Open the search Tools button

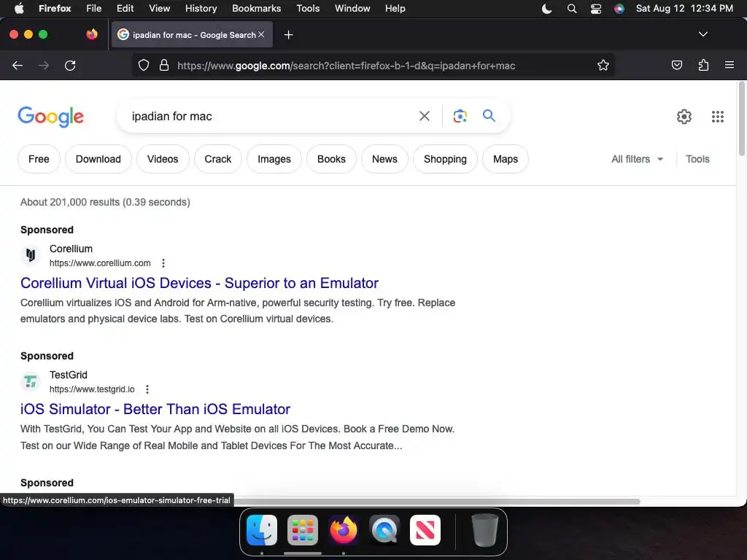pyautogui.click(x=697, y=159)
